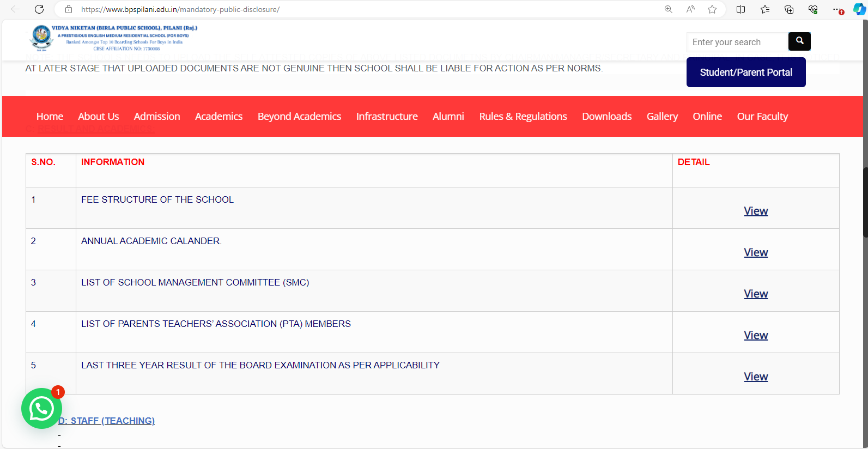Screen dimensions: 868x449
Task: Go to the Infrastructure menu item
Action: pyautogui.click(x=387, y=117)
